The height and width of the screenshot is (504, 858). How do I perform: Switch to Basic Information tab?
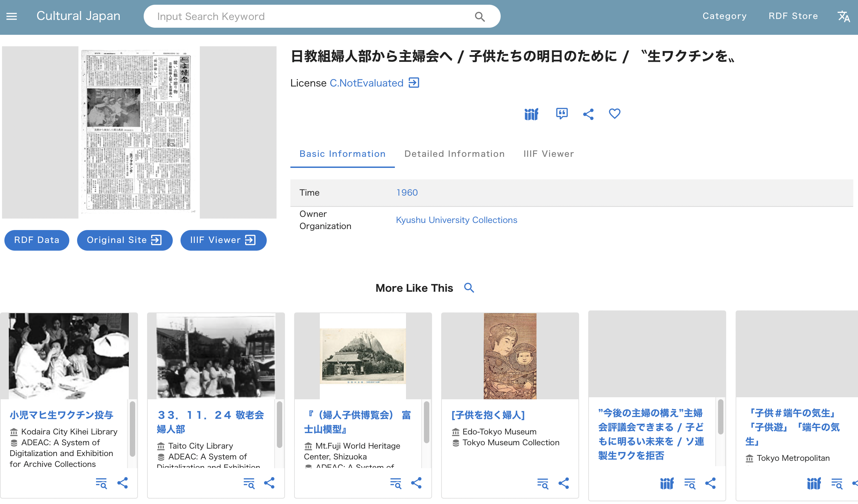[x=342, y=154]
